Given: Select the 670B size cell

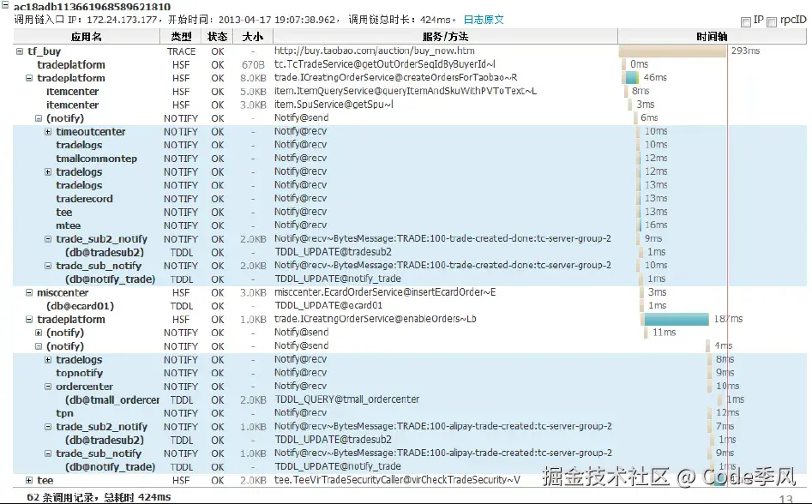Looking at the screenshot, I should click(253, 64).
